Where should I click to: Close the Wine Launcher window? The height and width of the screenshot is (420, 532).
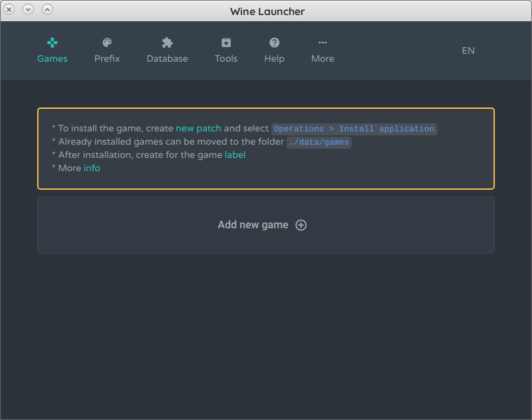coord(9,9)
